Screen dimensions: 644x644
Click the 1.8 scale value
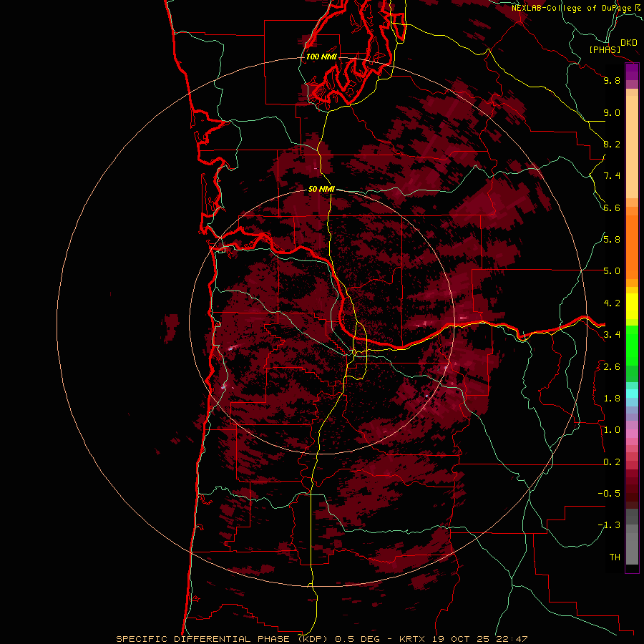pos(612,399)
